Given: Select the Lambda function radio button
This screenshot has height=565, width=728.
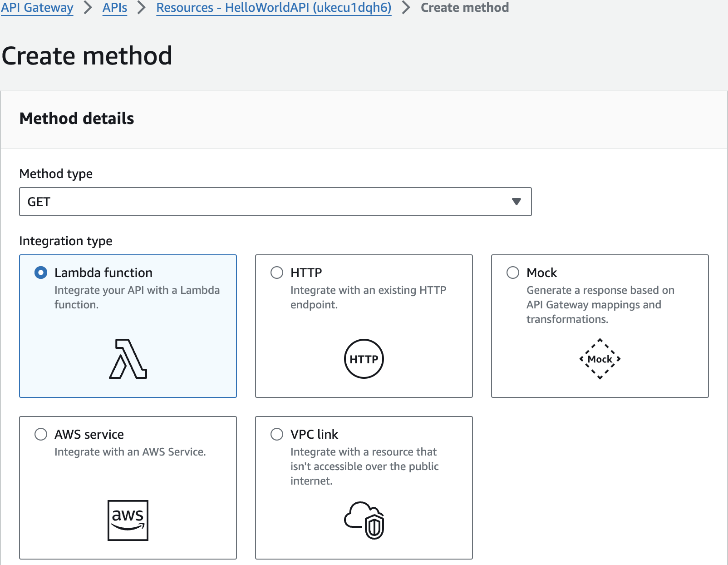Looking at the screenshot, I should (x=41, y=273).
